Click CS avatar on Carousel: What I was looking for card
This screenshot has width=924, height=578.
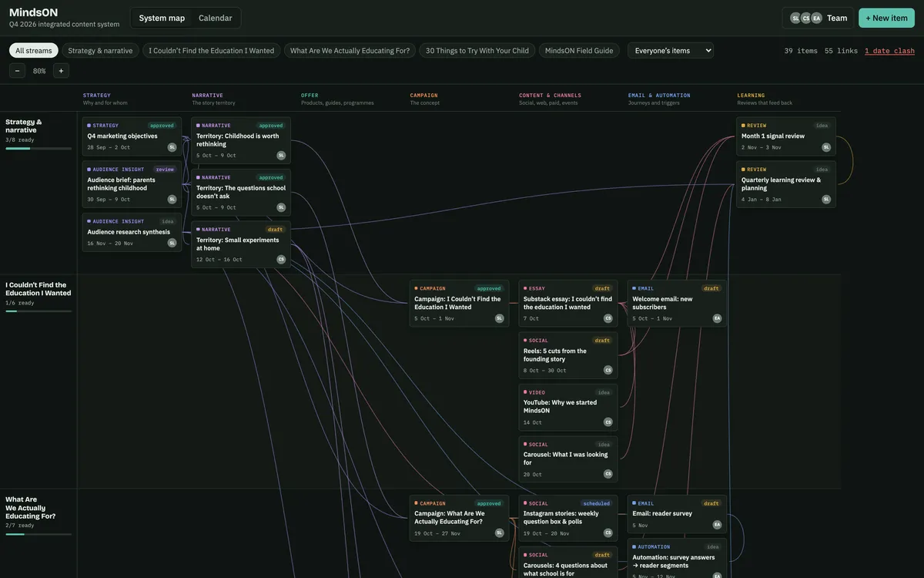608,474
